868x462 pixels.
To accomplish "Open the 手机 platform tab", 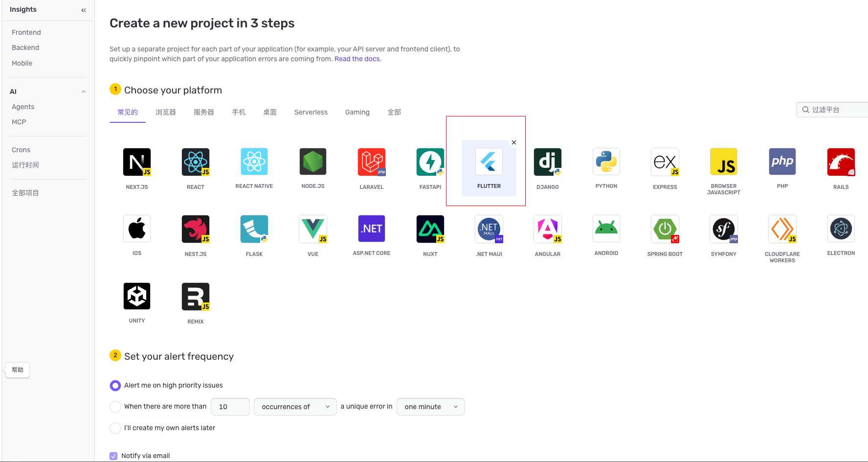I will pos(239,112).
